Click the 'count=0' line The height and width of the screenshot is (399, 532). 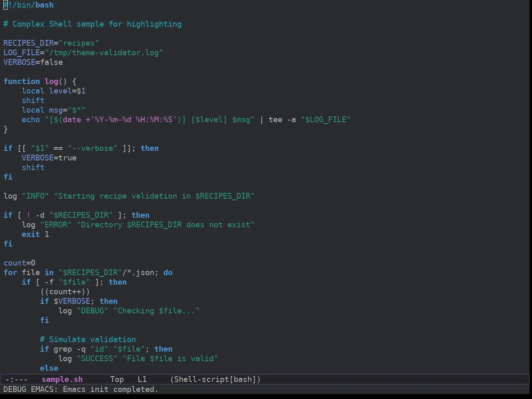pos(20,263)
